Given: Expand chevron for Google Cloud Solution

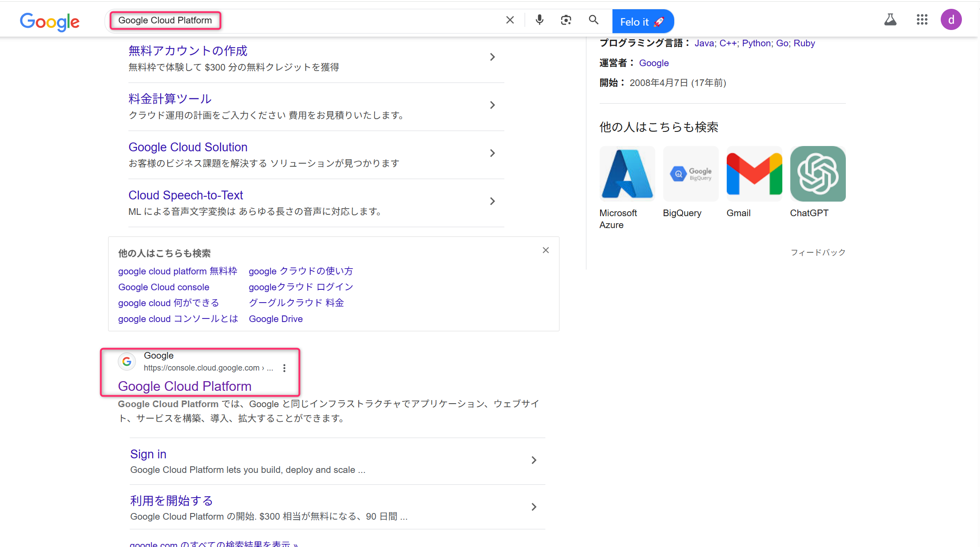Looking at the screenshot, I should 492,153.
